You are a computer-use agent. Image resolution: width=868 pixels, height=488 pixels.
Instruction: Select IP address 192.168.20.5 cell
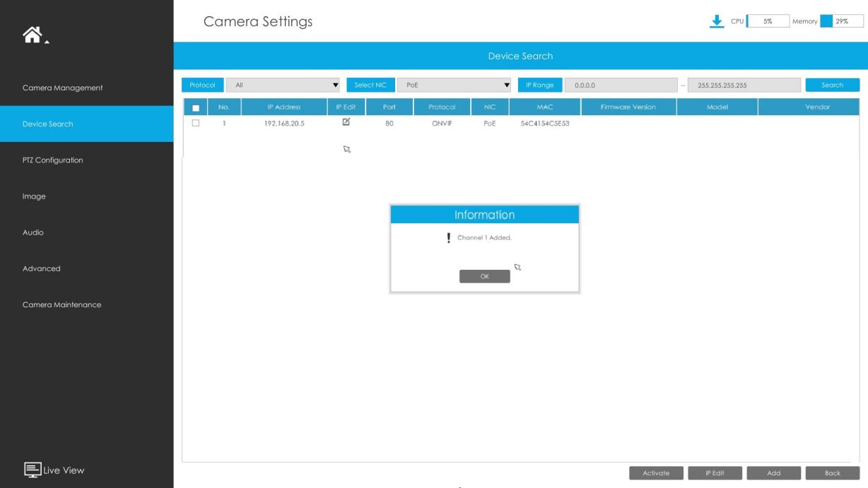(x=284, y=122)
